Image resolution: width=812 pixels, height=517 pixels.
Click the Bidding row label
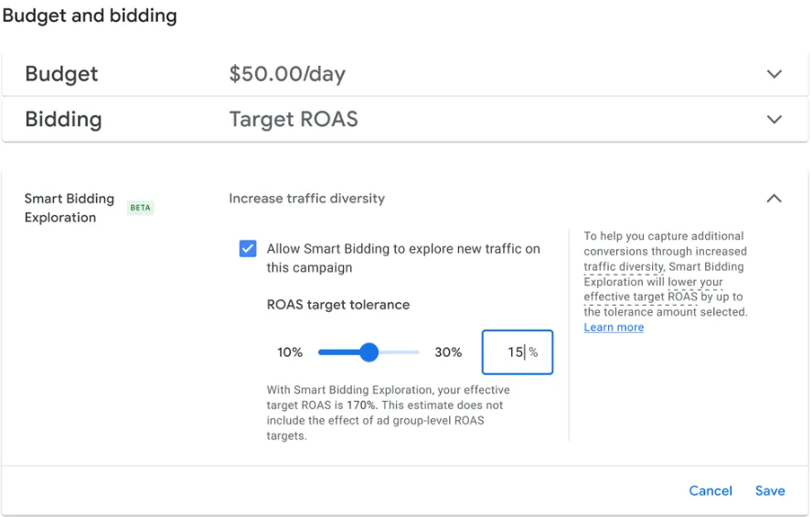(63, 120)
